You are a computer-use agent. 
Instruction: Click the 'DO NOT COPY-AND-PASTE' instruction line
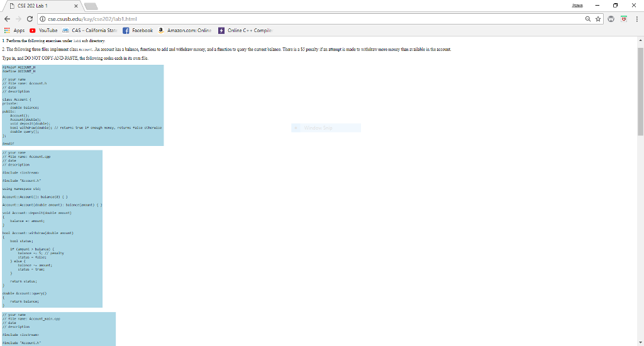click(x=75, y=59)
